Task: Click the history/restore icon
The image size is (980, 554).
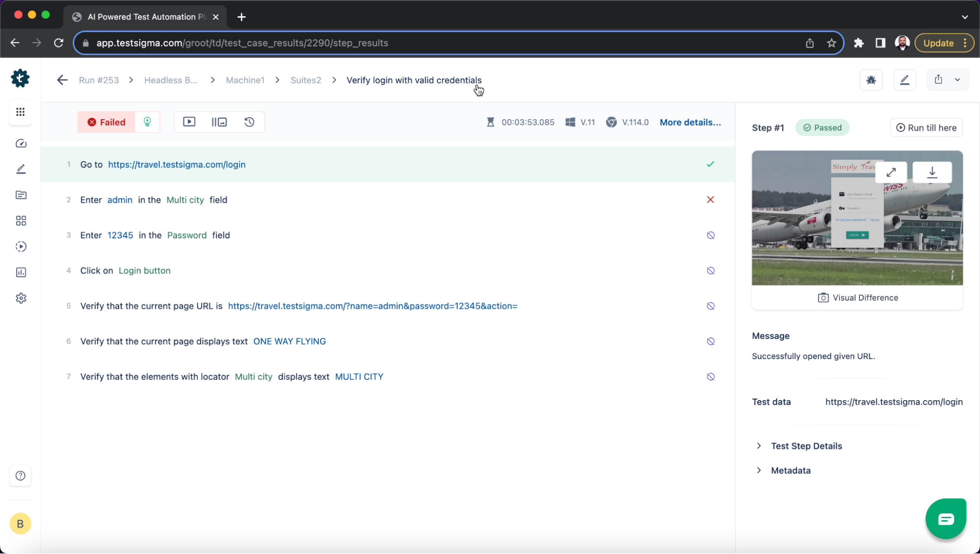Action: click(x=250, y=122)
